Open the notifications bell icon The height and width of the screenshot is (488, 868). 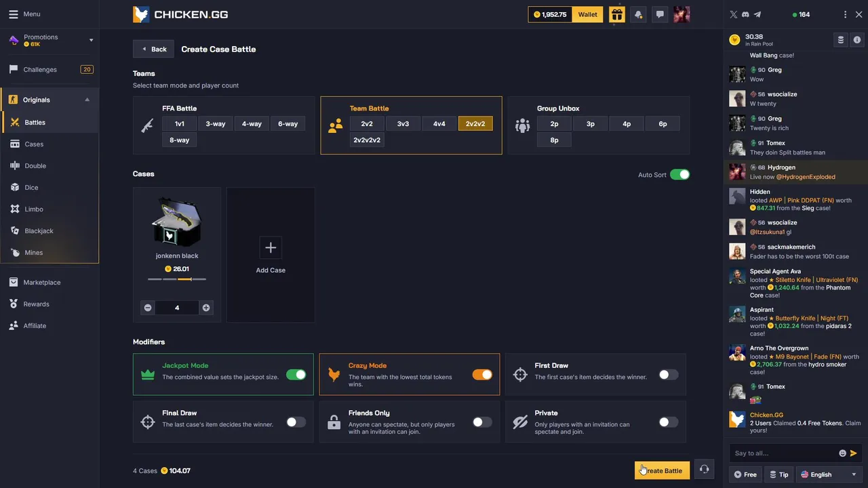click(x=638, y=14)
